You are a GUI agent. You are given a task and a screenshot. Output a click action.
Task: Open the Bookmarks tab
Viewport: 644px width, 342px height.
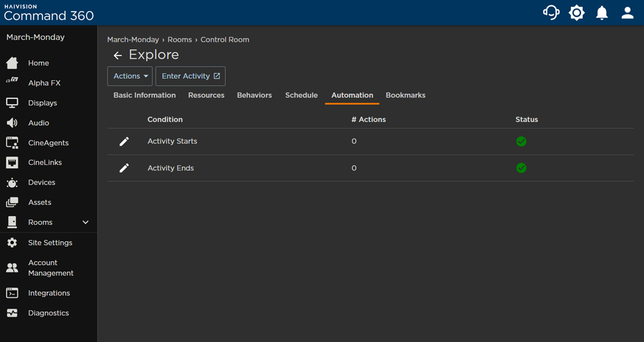point(405,95)
